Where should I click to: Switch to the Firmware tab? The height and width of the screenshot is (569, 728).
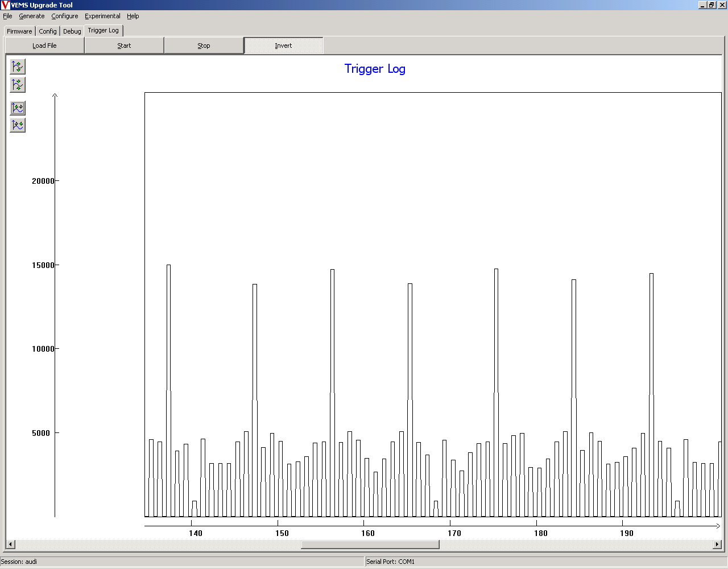tap(19, 31)
